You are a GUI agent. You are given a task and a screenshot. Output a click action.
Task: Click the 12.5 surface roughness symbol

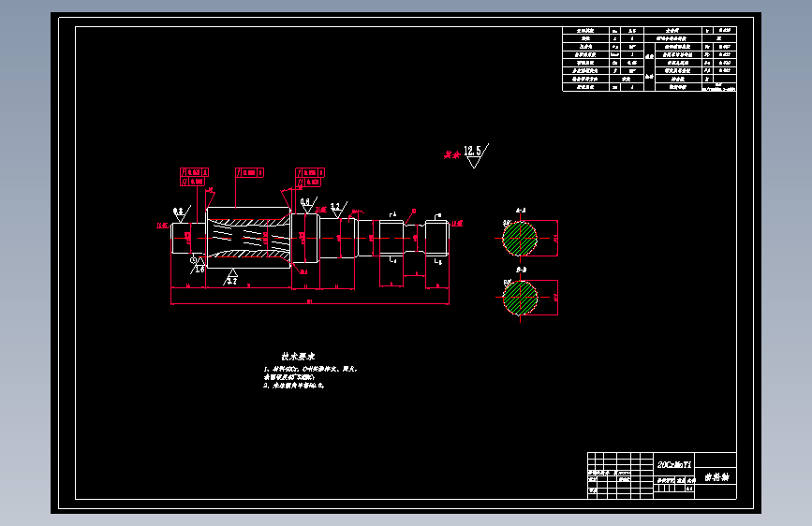point(476,155)
